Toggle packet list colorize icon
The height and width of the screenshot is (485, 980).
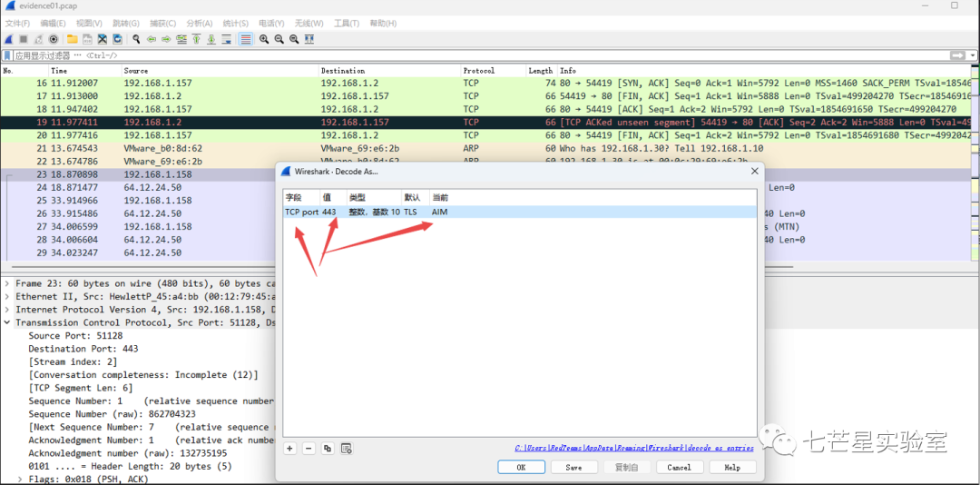point(246,39)
